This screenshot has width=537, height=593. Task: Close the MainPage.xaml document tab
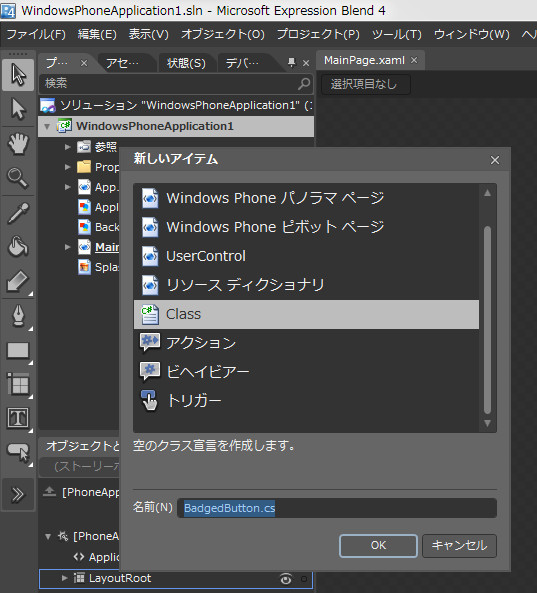coord(414,60)
